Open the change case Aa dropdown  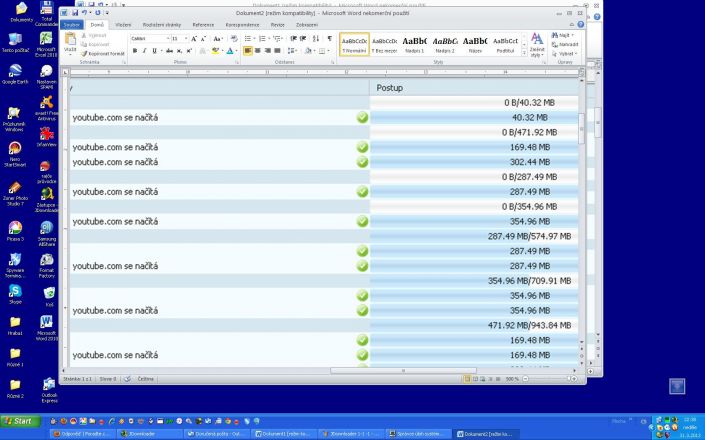(218, 39)
